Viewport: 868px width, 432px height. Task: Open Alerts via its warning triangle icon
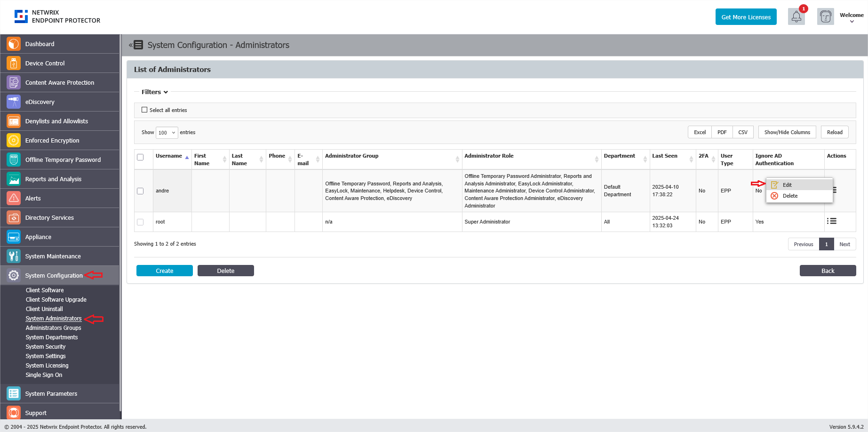coord(13,198)
